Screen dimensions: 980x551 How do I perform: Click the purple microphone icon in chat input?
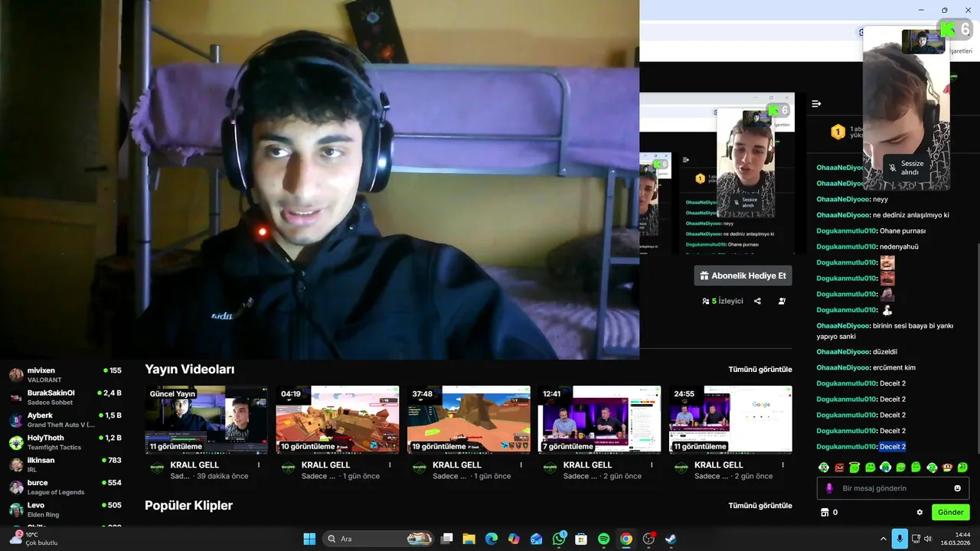tap(829, 488)
